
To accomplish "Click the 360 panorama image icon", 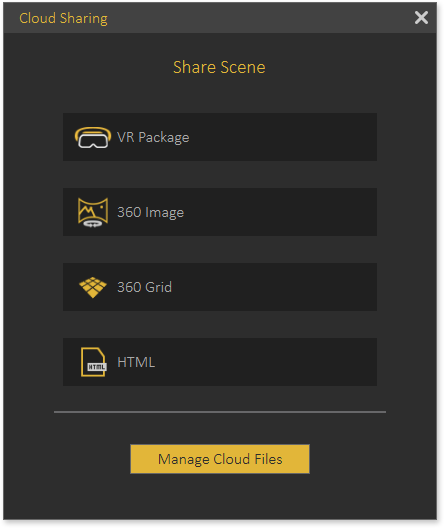I will [x=93, y=212].
